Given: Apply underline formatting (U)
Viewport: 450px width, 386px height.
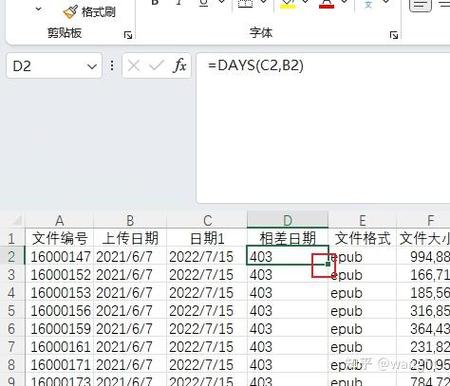Looking at the screenshot, I should pyautogui.click(x=203, y=3).
